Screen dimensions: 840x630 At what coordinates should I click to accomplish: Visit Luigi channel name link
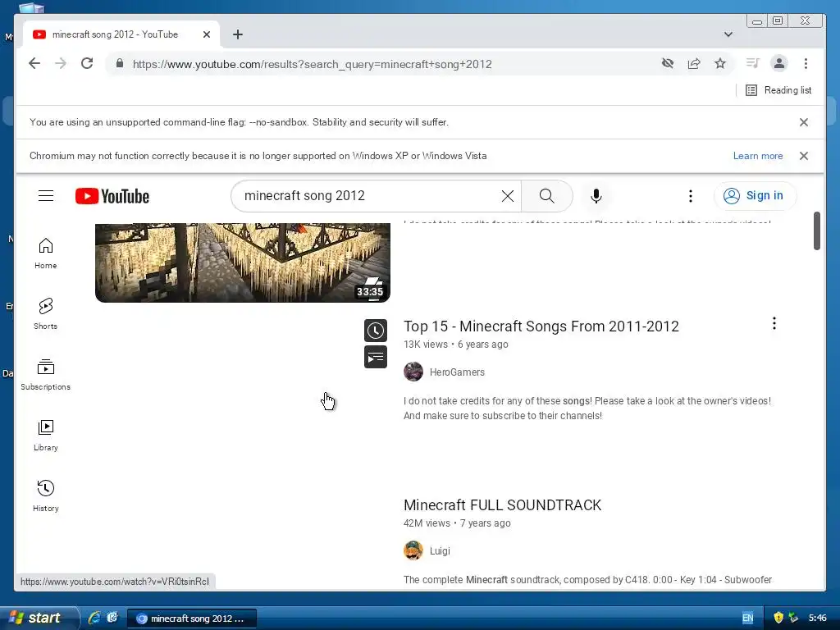440,551
